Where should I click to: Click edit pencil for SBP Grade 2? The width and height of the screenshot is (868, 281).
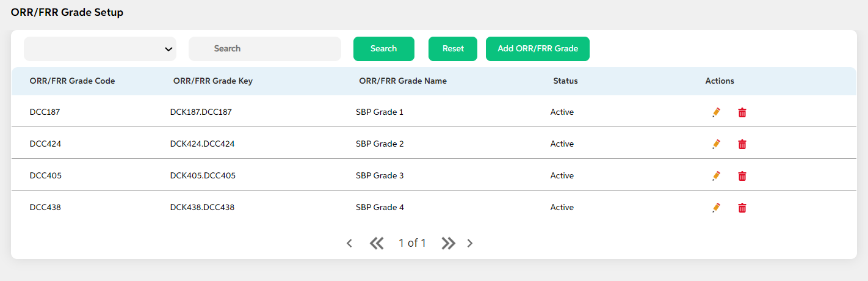coord(717,144)
